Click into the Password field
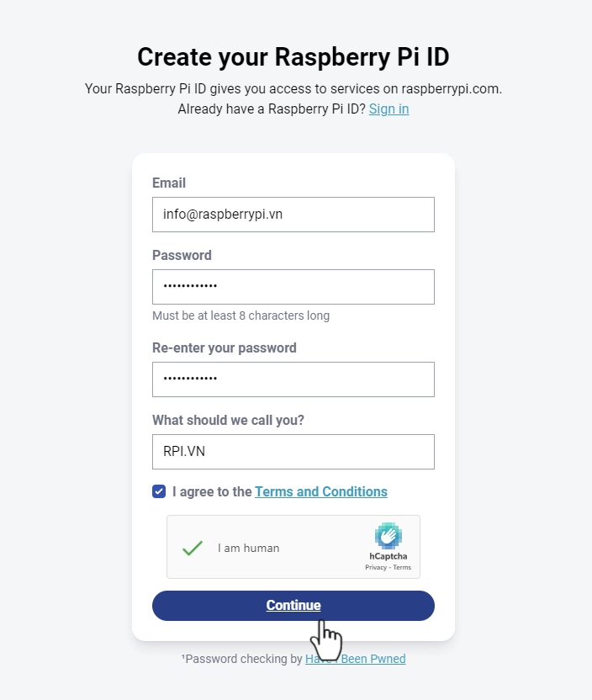 click(x=293, y=287)
